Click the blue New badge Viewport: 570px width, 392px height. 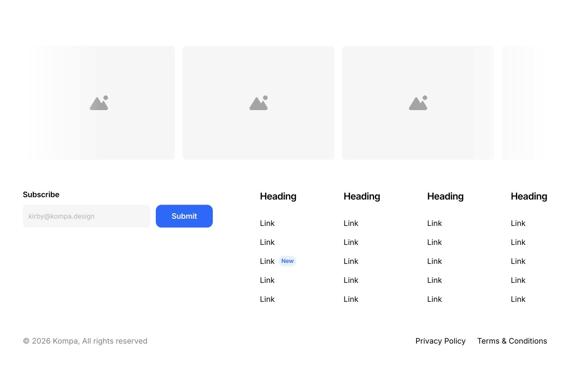pyautogui.click(x=287, y=261)
